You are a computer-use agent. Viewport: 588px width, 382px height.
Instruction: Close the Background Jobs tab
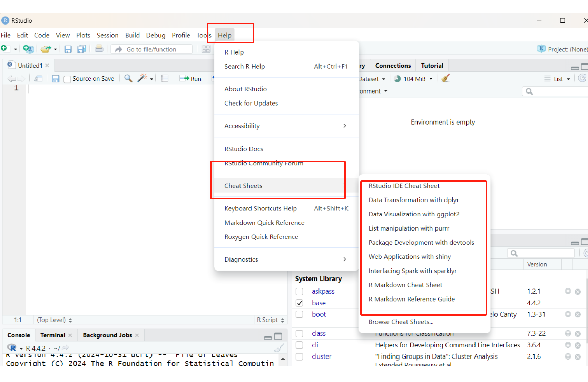click(x=137, y=335)
